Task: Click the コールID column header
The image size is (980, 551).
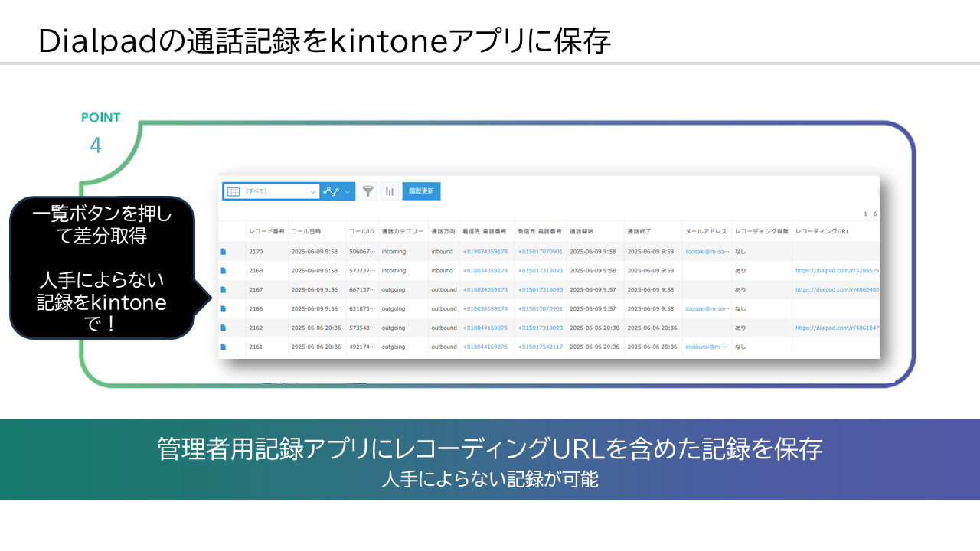Action: (x=361, y=231)
